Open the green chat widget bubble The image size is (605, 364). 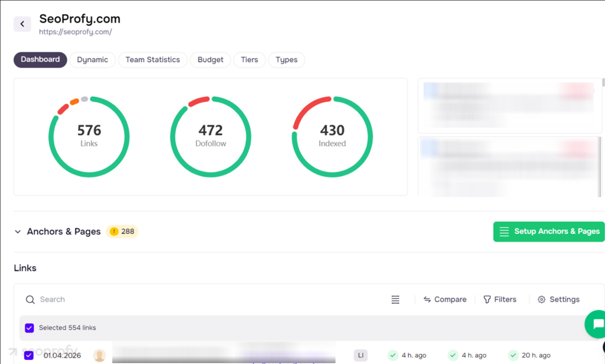597,324
